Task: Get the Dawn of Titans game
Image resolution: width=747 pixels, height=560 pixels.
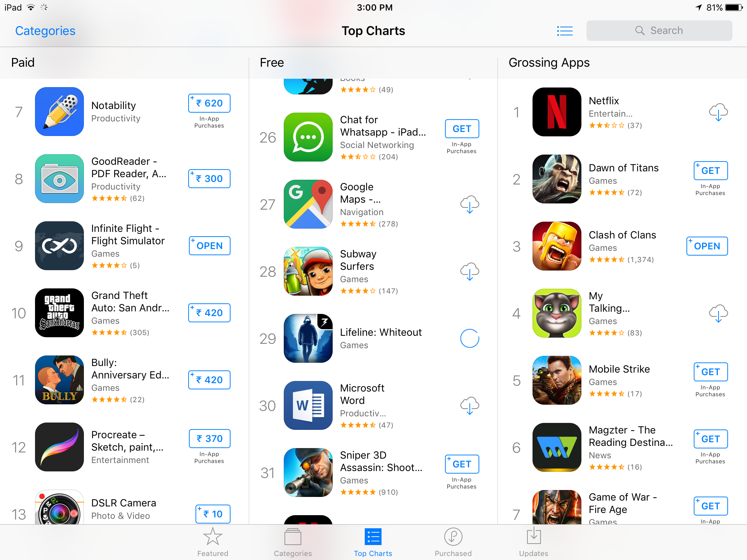Action: pos(711,171)
